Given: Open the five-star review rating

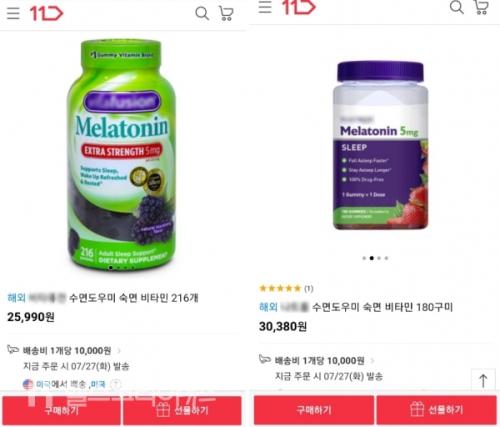Looking at the screenshot, I should [x=286, y=288].
